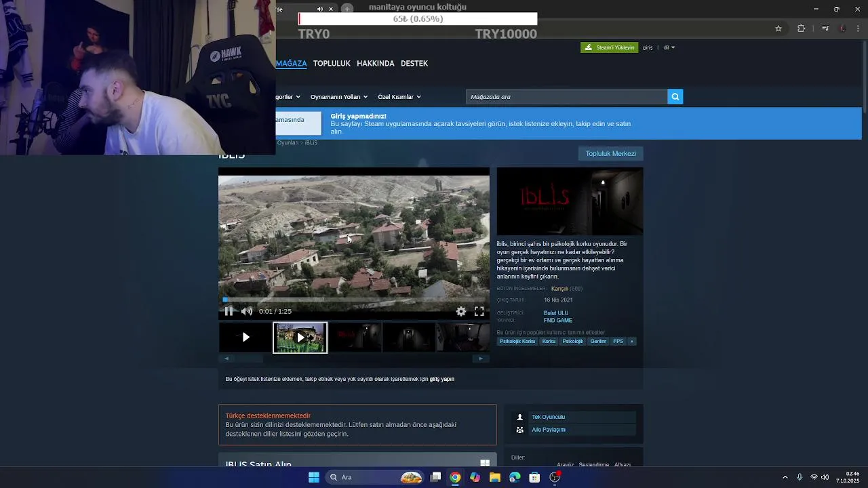Open Windows Start menu
Image resolution: width=868 pixels, height=488 pixels.
[314, 477]
